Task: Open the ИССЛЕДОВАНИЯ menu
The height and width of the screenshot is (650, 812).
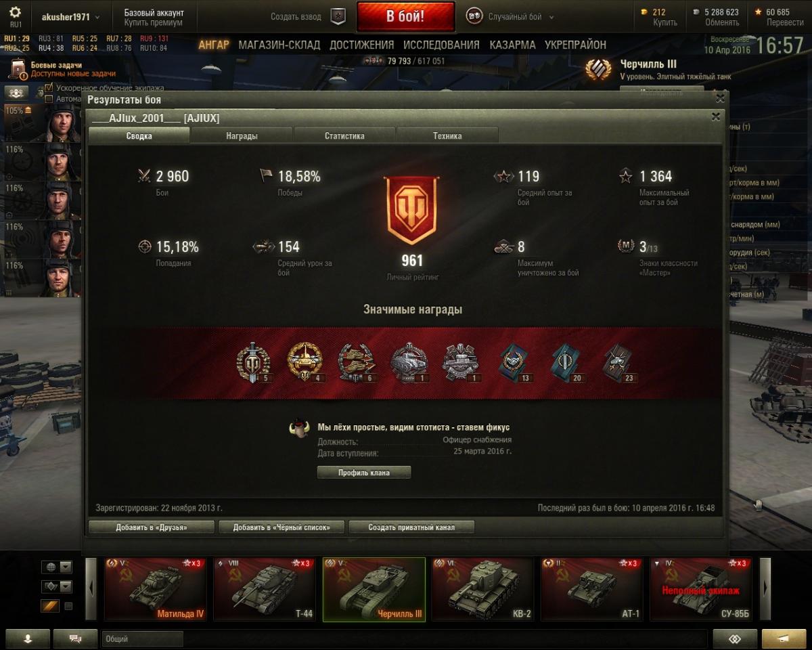Action: [x=441, y=45]
